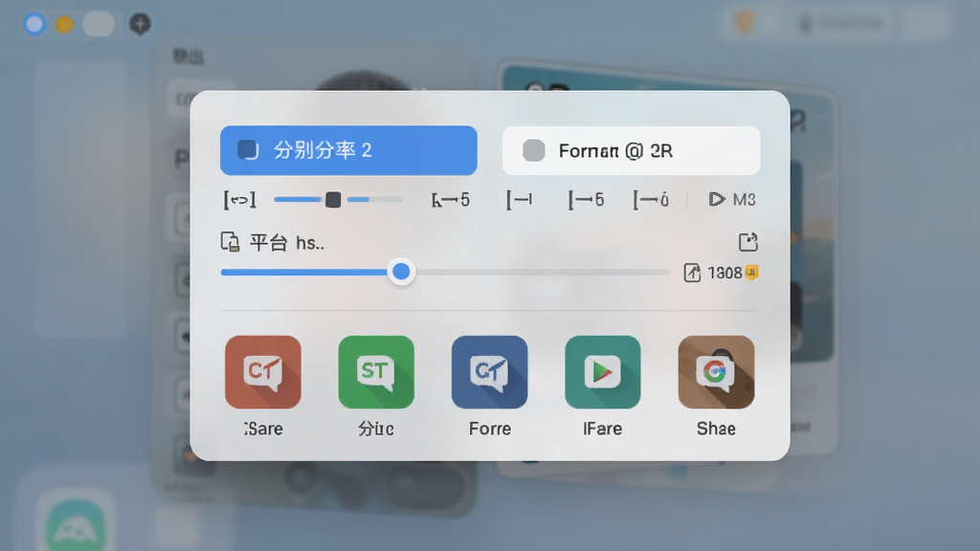Viewport: 980px width, 551px height.
Task: Click the dark square handle on the small slider
Action: 333,200
